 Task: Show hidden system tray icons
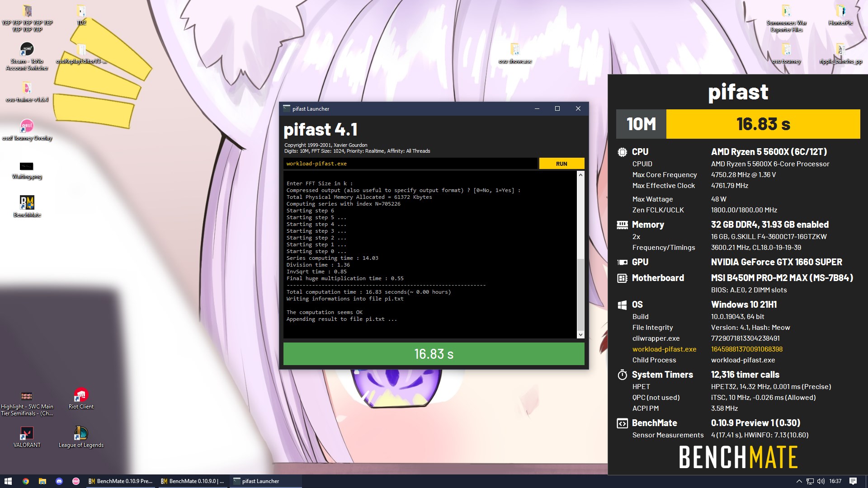(799, 481)
